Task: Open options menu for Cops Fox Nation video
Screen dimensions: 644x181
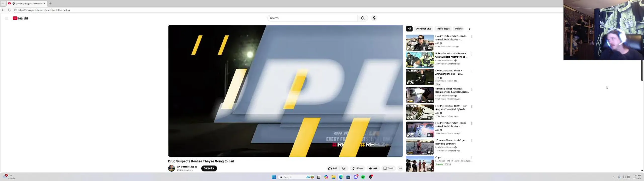Action: coord(472,158)
